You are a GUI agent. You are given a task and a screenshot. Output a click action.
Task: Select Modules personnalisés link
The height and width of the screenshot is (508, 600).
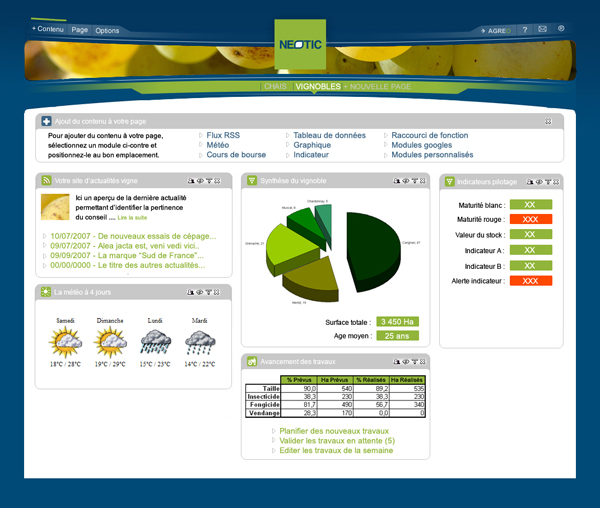coord(432,155)
